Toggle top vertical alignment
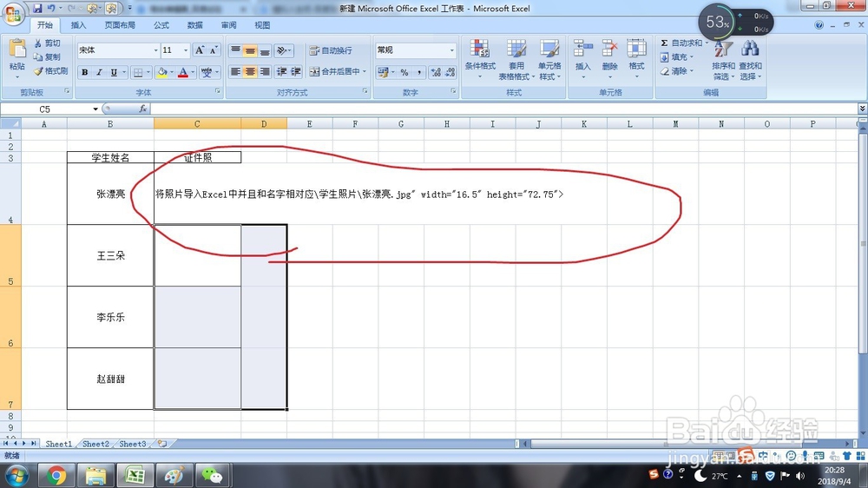 [235, 50]
